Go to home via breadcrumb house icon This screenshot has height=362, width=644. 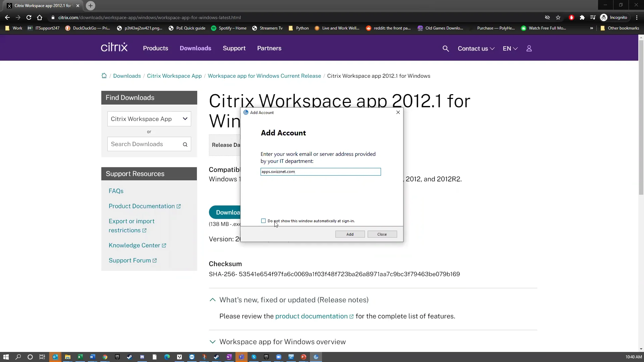(x=104, y=76)
